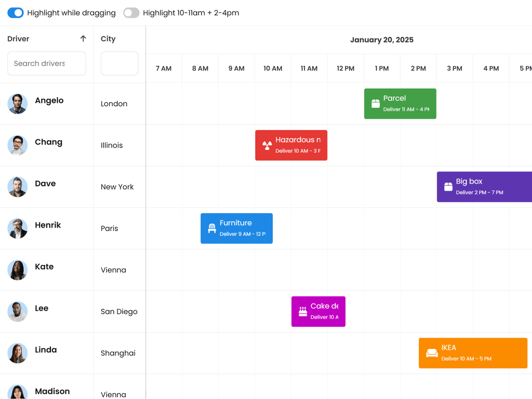The height and width of the screenshot is (399, 532).
Task: Select the 10 AM time header
Action: (x=273, y=69)
